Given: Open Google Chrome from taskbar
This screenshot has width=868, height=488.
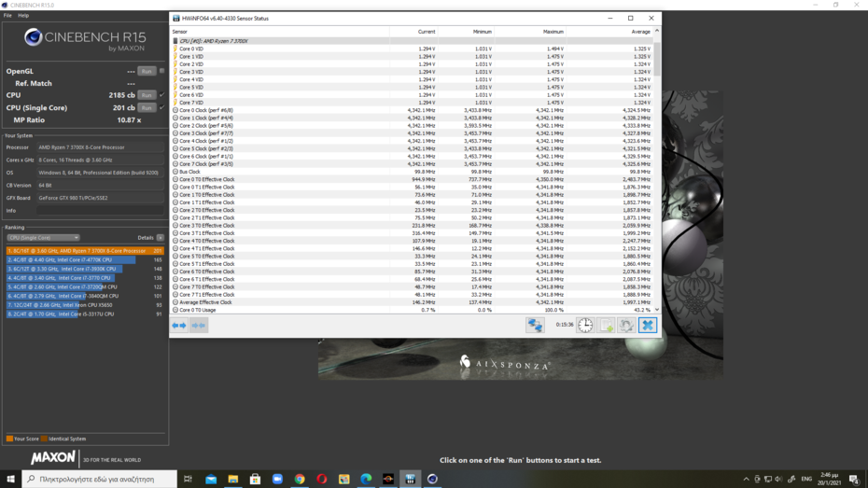Looking at the screenshot, I should tap(300, 480).
